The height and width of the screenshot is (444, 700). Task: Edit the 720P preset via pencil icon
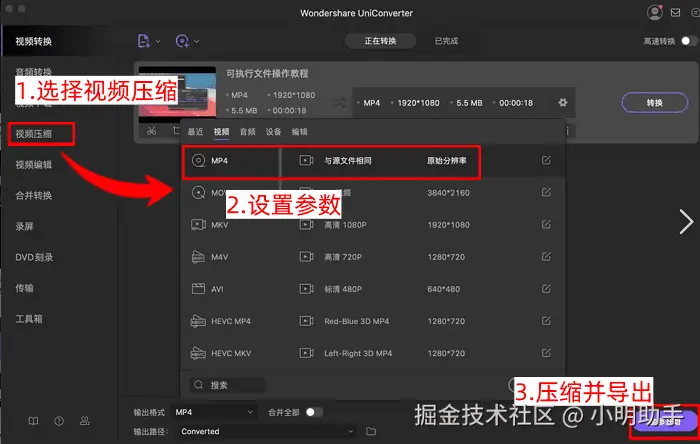click(546, 257)
